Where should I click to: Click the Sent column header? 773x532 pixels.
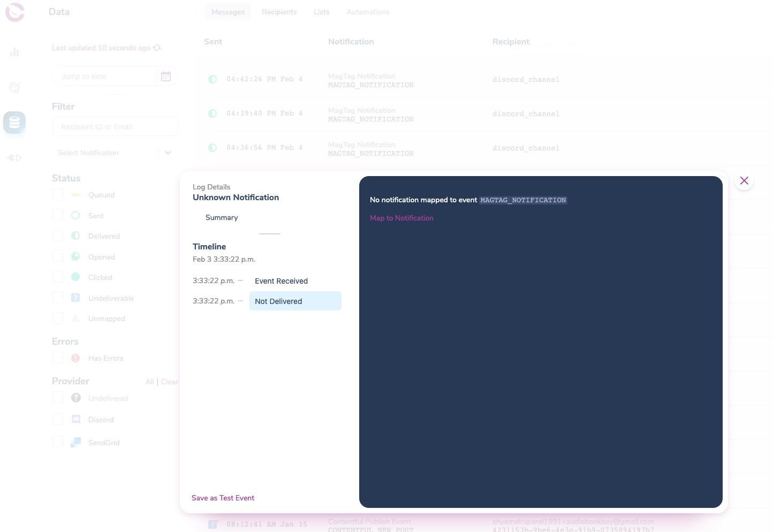pos(213,42)
